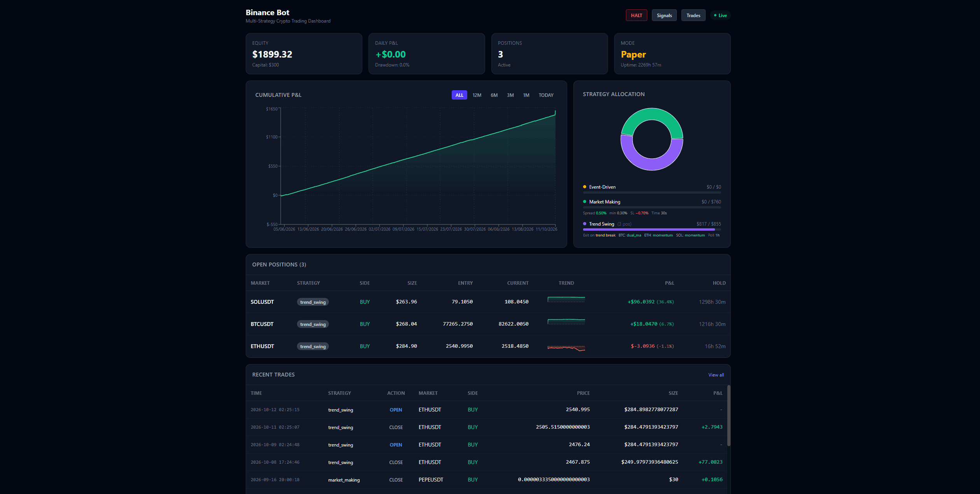The image size is (980, 494).
Task: Click the green donut chart segment
Action: click(x=652, y=114)
